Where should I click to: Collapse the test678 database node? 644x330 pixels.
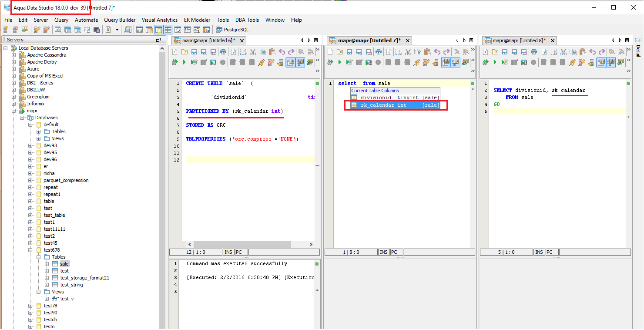click(x=30, y=250)
